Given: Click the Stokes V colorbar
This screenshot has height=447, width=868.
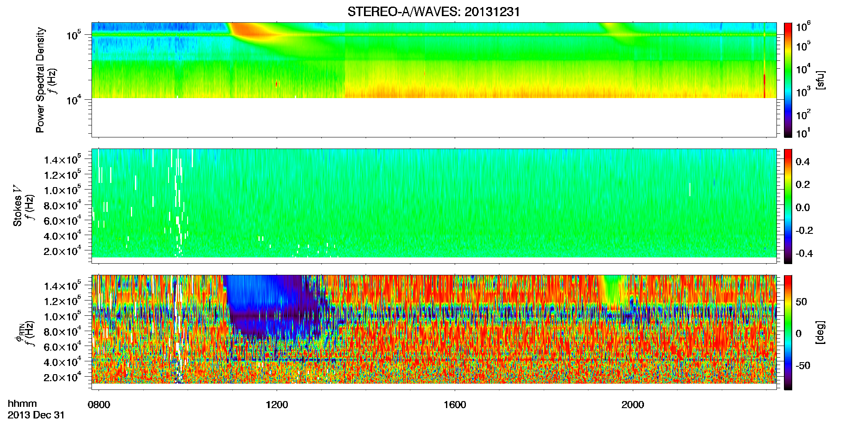Looking at the screenshot, I should tap(788, 206).
